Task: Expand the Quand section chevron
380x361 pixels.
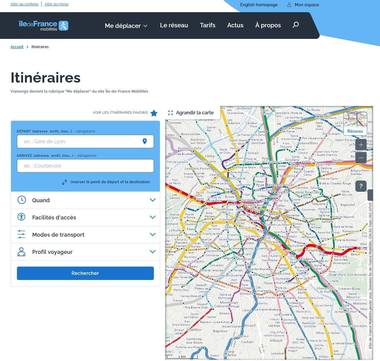Action: click(153, 200)
